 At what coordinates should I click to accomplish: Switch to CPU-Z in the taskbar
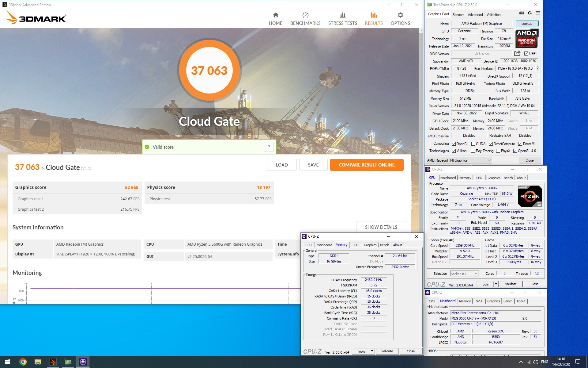83,362
